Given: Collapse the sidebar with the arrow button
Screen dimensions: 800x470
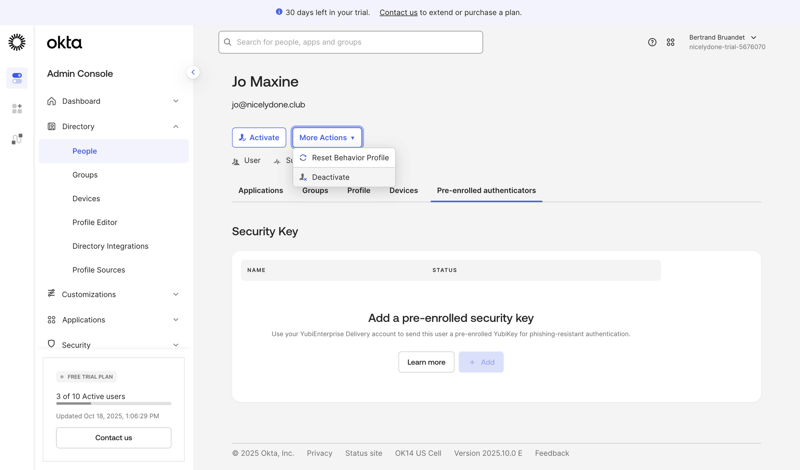Looking at the screenshot, I should click(x=193, y=72).
